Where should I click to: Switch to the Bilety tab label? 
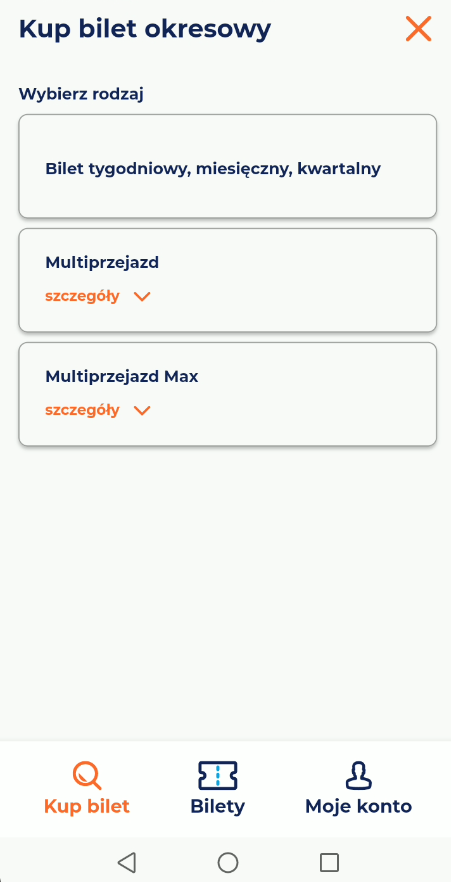pyautogui.click(x=218, y=807)
